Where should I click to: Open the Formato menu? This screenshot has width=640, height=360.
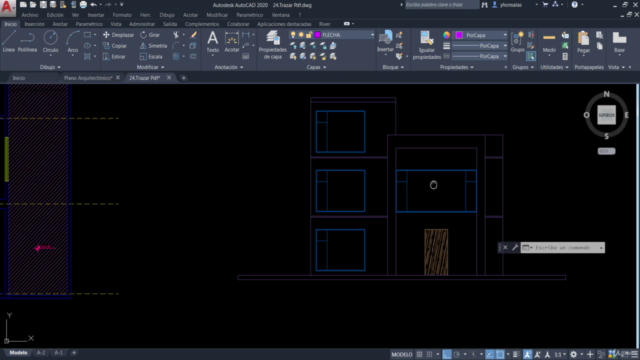(x=122, y=15)
